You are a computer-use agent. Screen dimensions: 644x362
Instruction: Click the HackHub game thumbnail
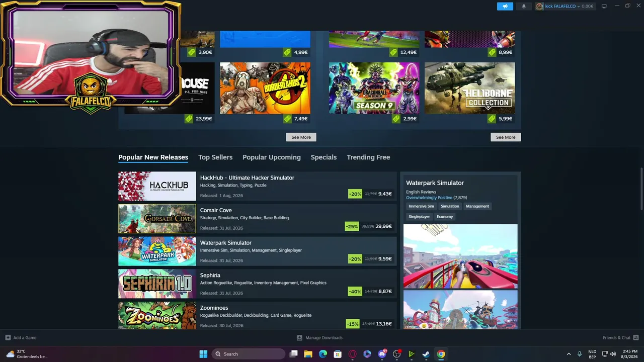[x=157, y=186]
